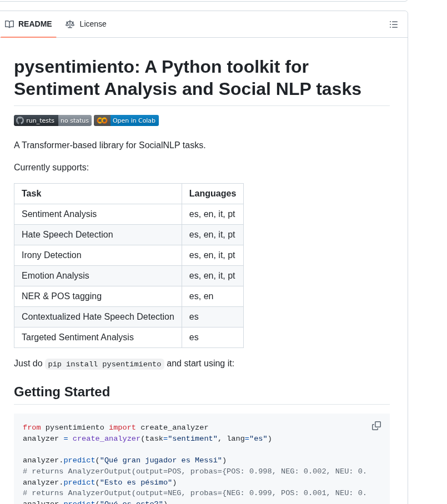447x504 pixels.
Task: Select the Sentiment Analysis table row
Action: coord(59,214)
